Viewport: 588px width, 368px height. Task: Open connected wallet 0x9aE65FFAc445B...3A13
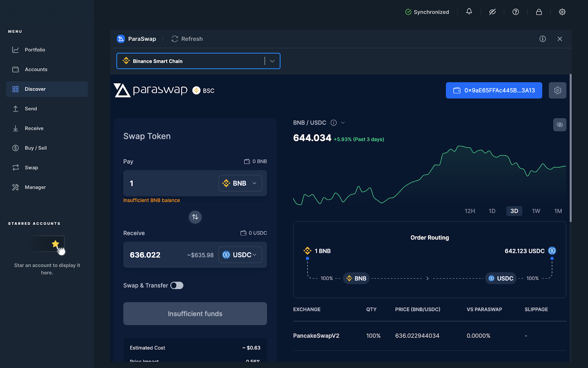494,90
